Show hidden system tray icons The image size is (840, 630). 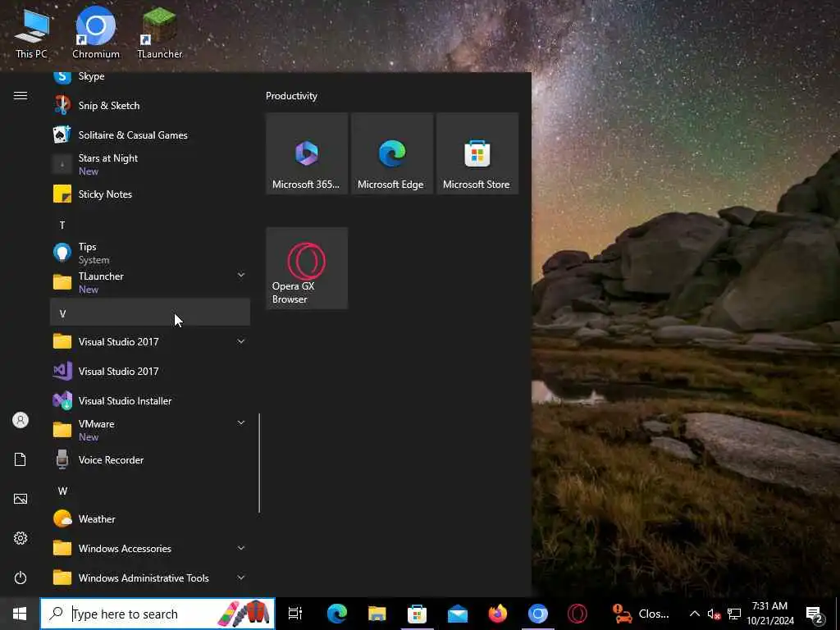tap(694, 614)
